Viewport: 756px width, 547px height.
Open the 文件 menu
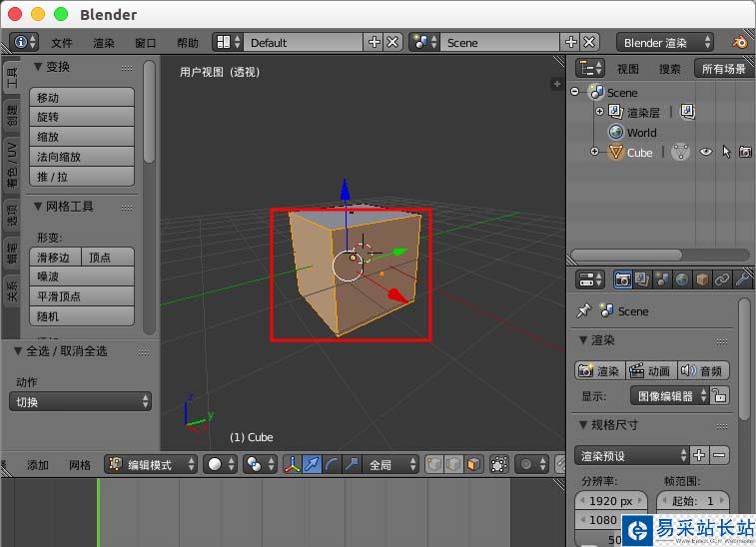(x=62, y=43)
